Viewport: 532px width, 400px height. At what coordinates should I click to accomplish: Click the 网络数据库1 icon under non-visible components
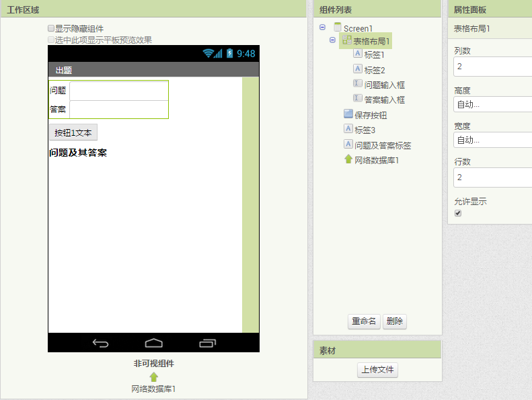(x=153, y=376)
